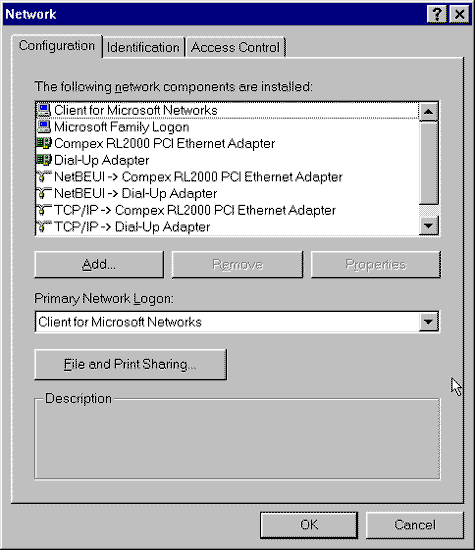Viewport: 475px width, 550px height.
Task: Open the Access Control tab
Action: [235, 47]
